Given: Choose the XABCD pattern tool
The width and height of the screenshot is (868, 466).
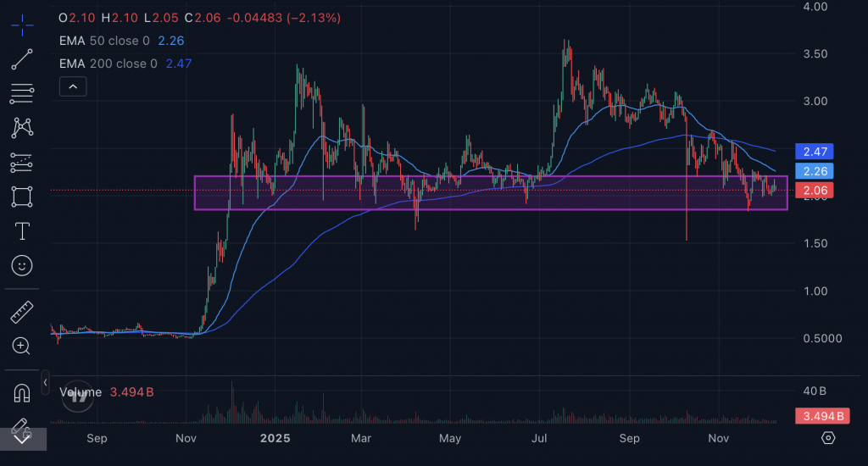Looking at the screenshot, I should point(22,127).
